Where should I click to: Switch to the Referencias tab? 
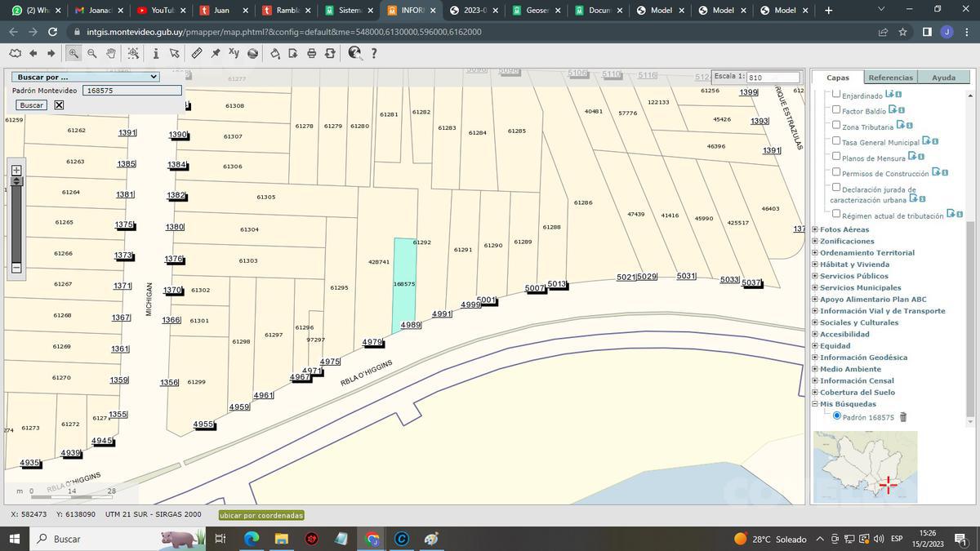pos(890,78)
